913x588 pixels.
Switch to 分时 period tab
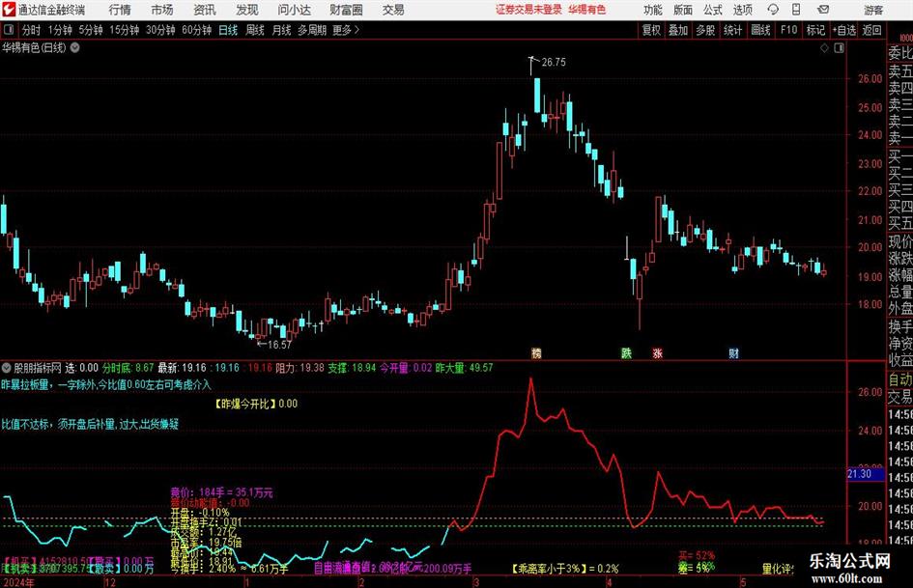point(32,30)
